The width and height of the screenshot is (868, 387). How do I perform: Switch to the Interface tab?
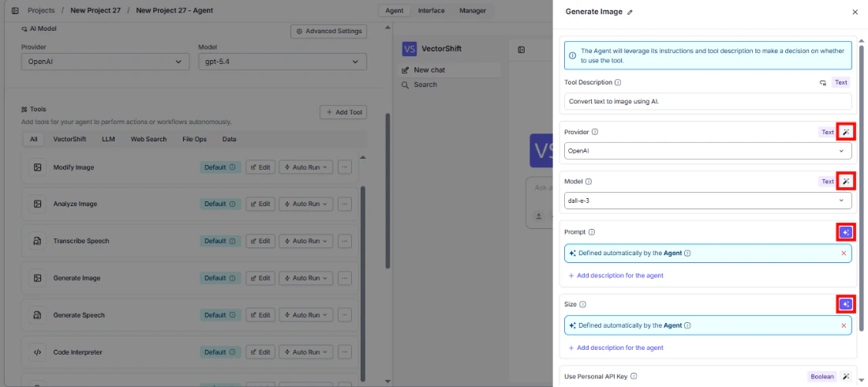[x=431, y=10]
